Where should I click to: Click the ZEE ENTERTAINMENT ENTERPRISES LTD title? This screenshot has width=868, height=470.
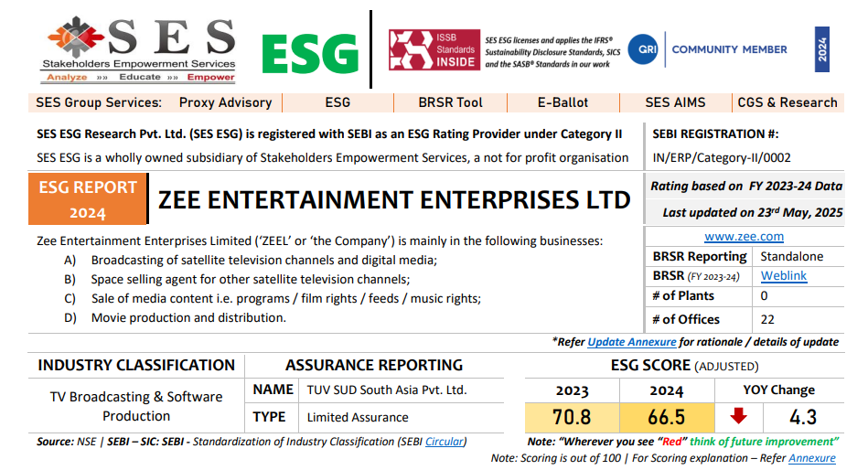pyautogui.click(x=394, y=200)
